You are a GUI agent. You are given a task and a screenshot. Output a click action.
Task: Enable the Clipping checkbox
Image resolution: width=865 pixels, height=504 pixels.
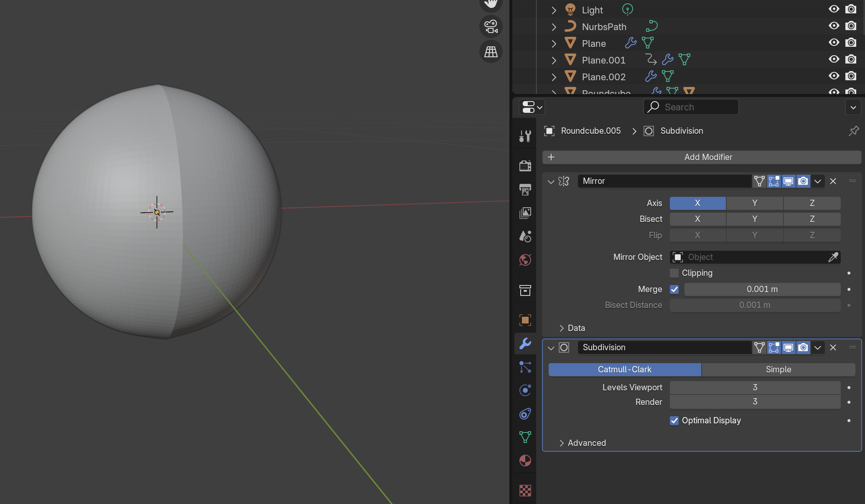(674, 273)
